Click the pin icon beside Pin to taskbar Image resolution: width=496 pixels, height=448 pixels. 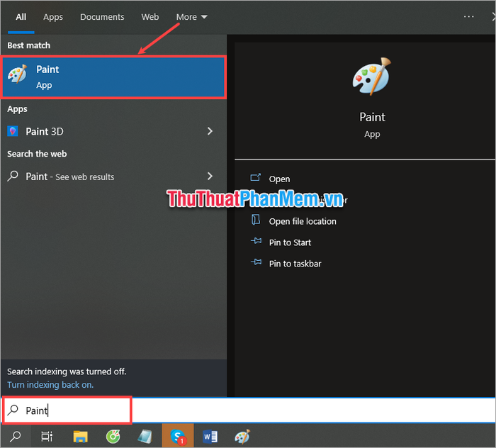pyautogui.click(x=257, y=262)
